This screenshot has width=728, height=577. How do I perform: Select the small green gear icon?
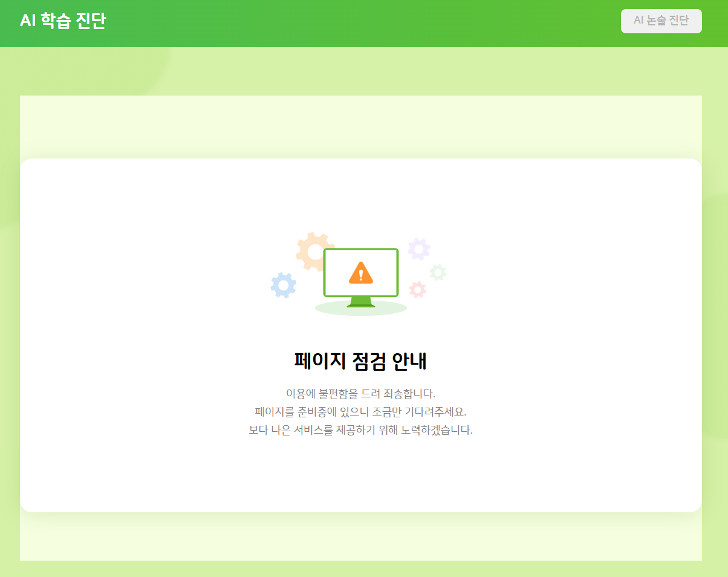438,272
